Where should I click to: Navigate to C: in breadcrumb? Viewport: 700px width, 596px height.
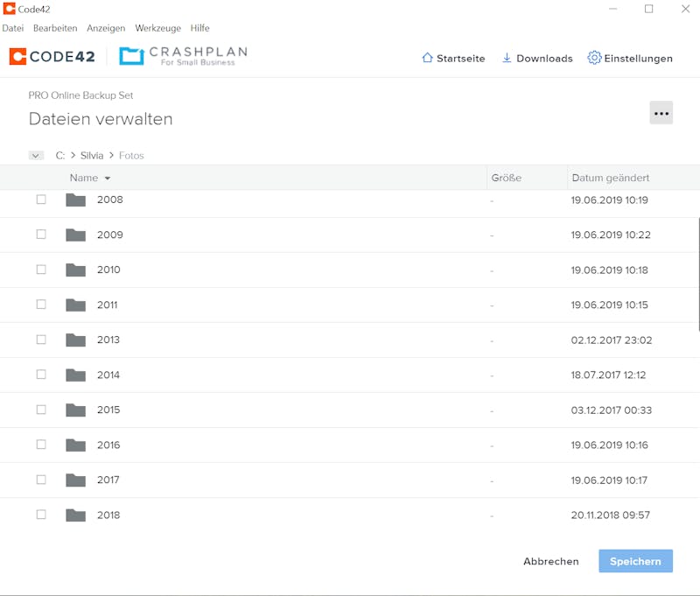tap(60, 156)
